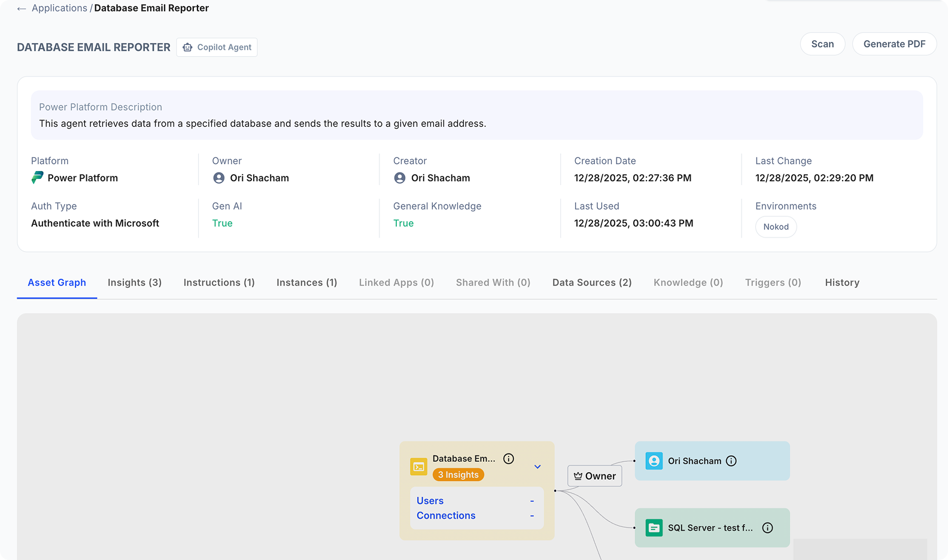Select the SQL Server - test f... node label
Image resolution: width=948 pixels, height=560 pixels.
(x=710, y=528)
